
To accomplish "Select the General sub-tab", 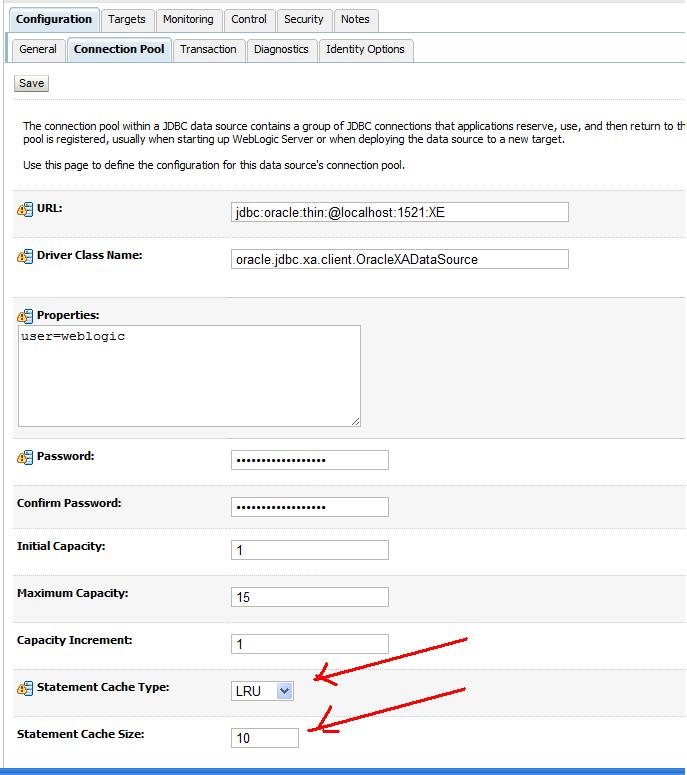I will [x=38, y=49].
